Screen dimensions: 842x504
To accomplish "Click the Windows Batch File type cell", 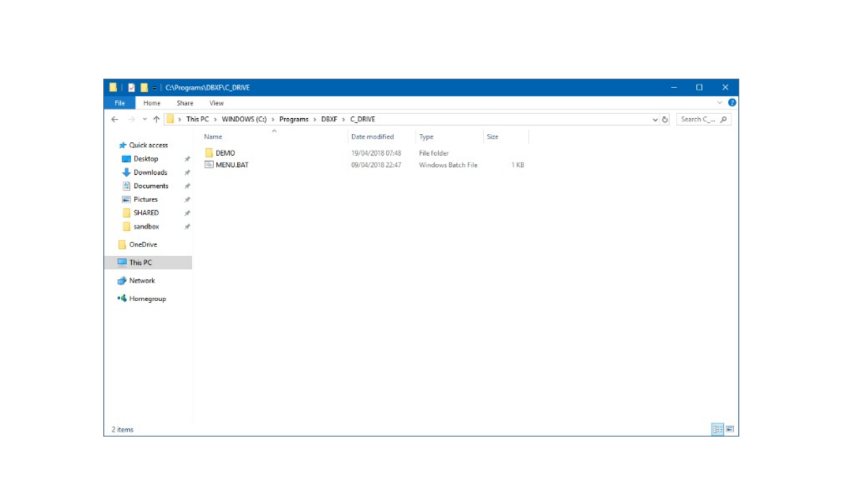I will [x=448, y=165].
